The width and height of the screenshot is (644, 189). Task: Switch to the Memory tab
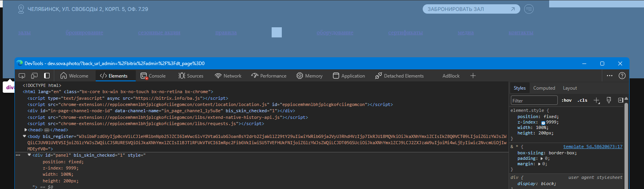click(310, 76)
